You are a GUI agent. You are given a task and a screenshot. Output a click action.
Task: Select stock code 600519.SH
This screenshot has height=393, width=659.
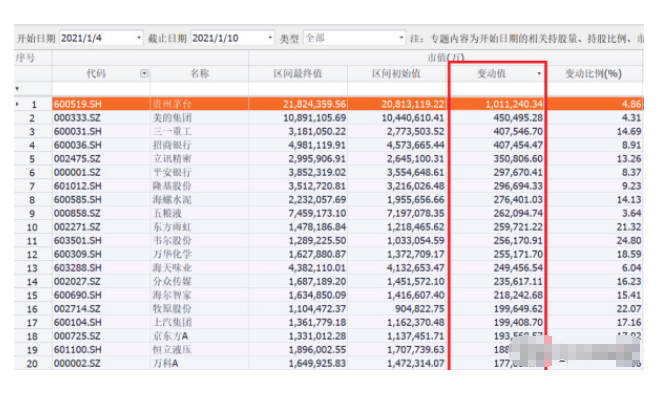[x=78, y=104]
